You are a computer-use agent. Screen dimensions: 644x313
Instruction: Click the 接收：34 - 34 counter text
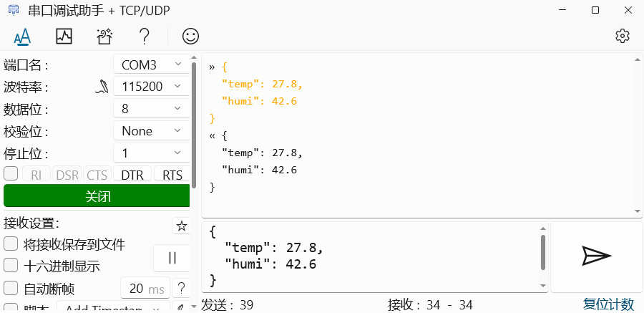(430, 305)
